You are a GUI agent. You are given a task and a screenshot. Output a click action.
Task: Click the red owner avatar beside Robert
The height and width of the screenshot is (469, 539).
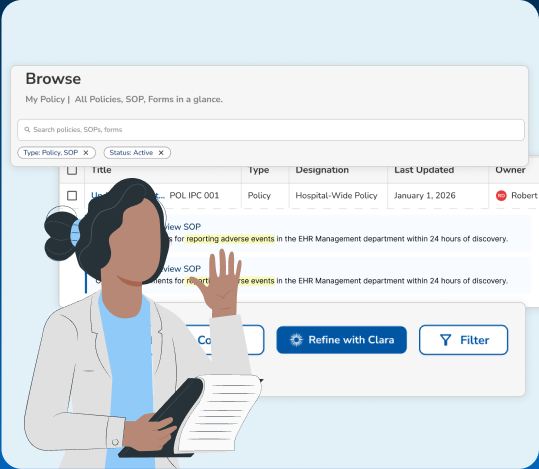501,196
